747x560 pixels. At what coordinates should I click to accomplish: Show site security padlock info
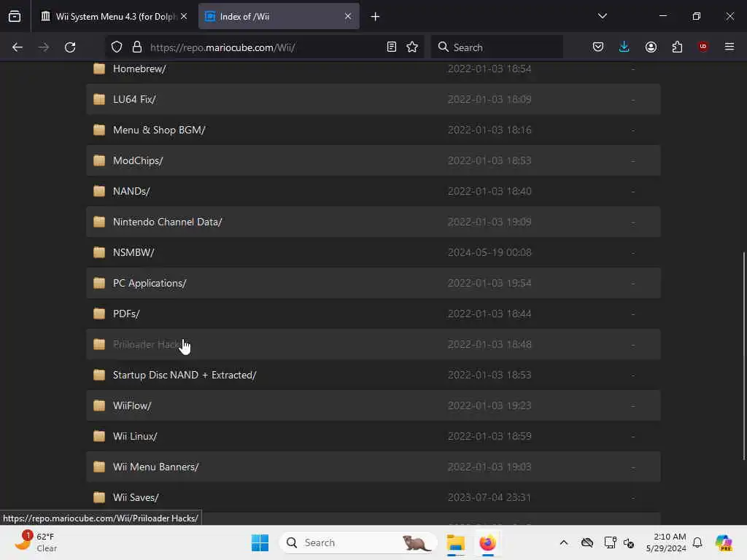tap(137, 47)
